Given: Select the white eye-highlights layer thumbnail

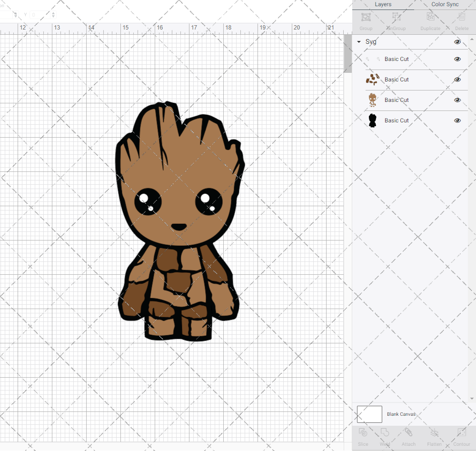Looking at the screenshot, I should coord(373,59).
